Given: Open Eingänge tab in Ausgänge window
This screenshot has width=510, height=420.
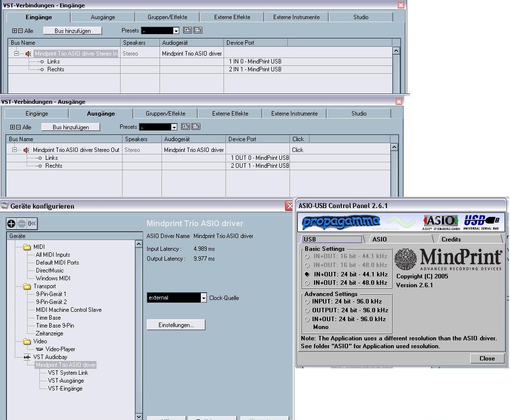Looking at the screenshot, I should [x=37, y=114].
